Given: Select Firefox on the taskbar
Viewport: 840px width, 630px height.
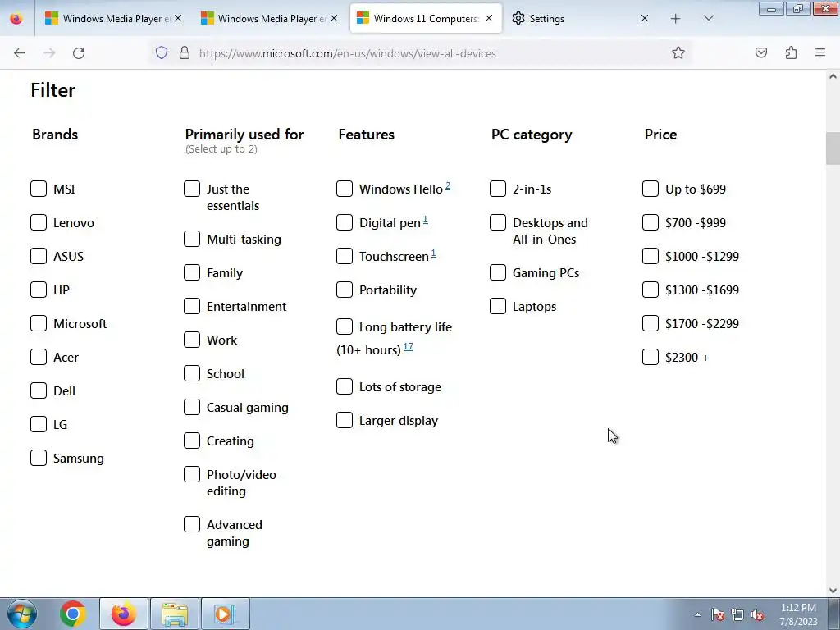Looking at the screenshot, I should point(124,614).
